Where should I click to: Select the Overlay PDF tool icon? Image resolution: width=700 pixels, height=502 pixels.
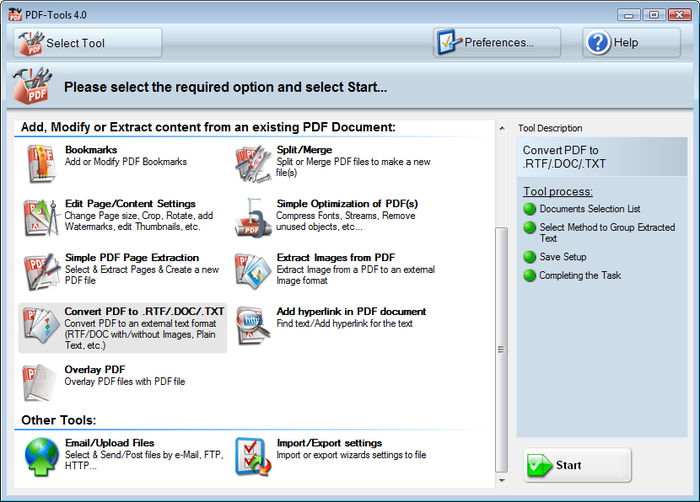39,383
